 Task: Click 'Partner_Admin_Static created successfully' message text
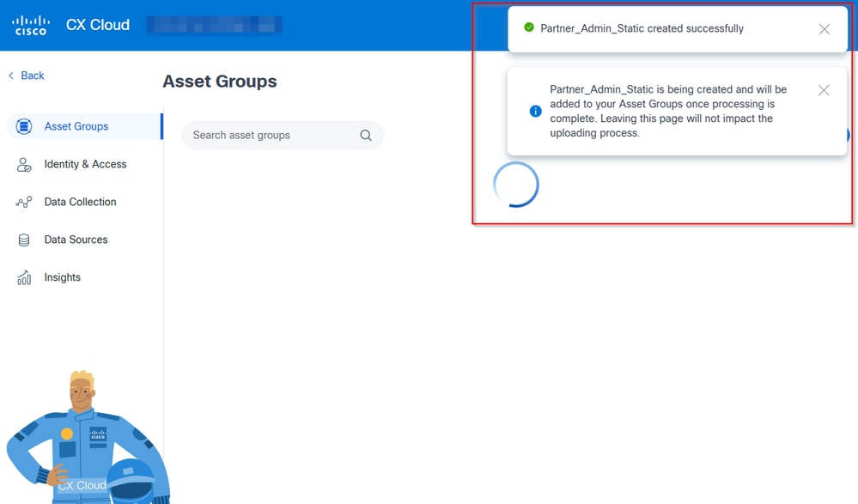[x=642, y=28]
